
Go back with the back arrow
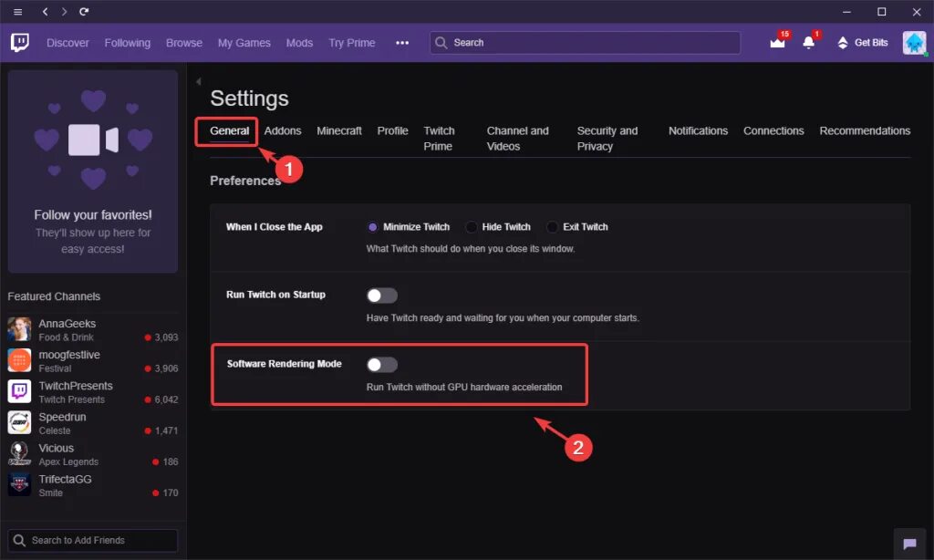(46, 11)
